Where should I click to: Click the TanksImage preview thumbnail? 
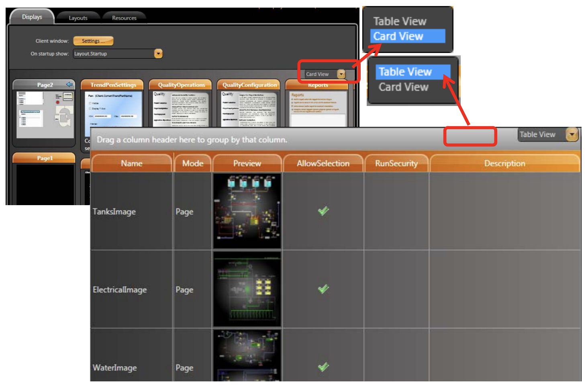247,211
